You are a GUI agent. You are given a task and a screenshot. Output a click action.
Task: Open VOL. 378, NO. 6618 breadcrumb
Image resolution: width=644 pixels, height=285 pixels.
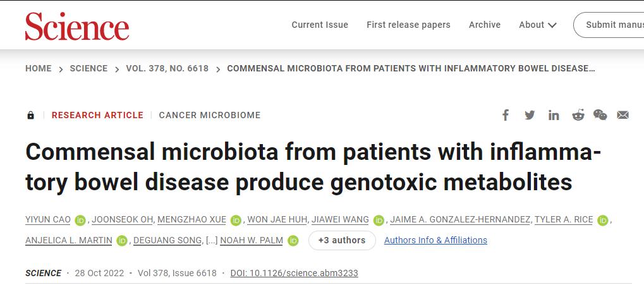(167, 69)
